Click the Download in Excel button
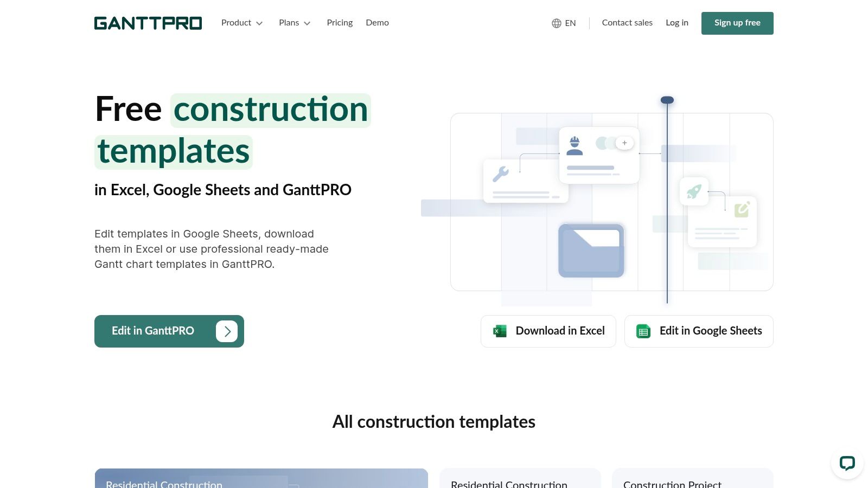This screenshot has height=488, width=868. (x=548, y=331)
